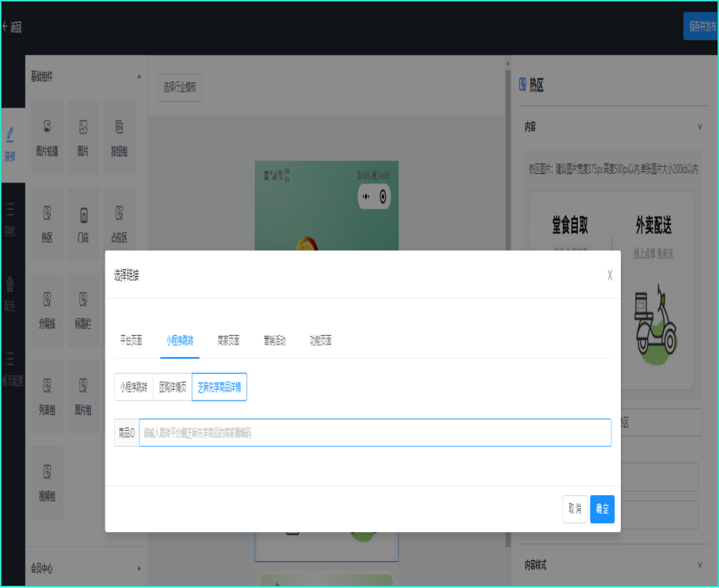Close the 选择链接 dialog with X
This screenshot has height=588, width=719.
tap(609, 275)
